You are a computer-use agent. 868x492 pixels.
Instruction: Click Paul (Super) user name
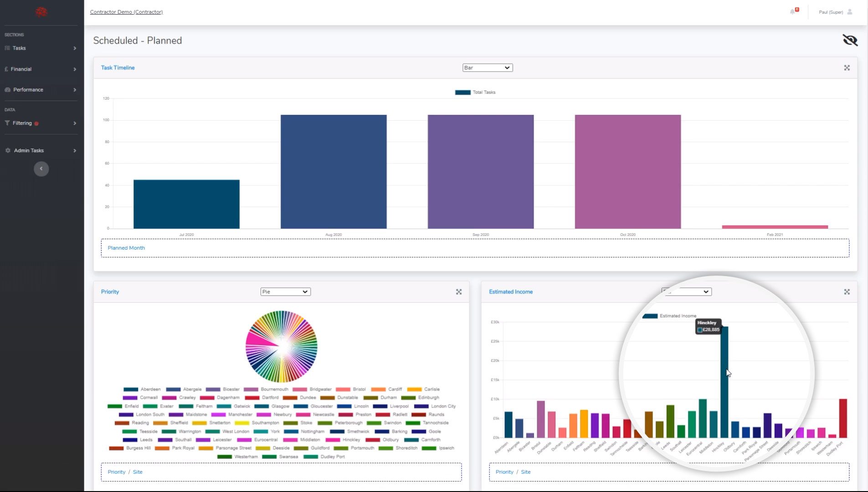(831, 12)
